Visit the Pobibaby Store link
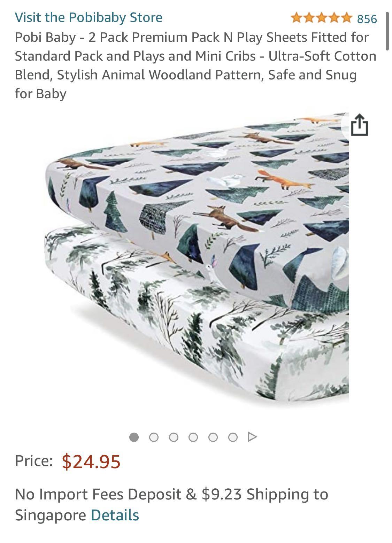This screenshot has width=392, height=543. click(x=89, y=17)
